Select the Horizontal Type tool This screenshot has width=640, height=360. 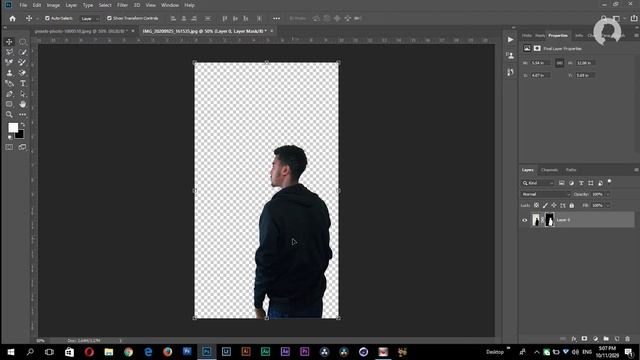click(x=22, y=83)
